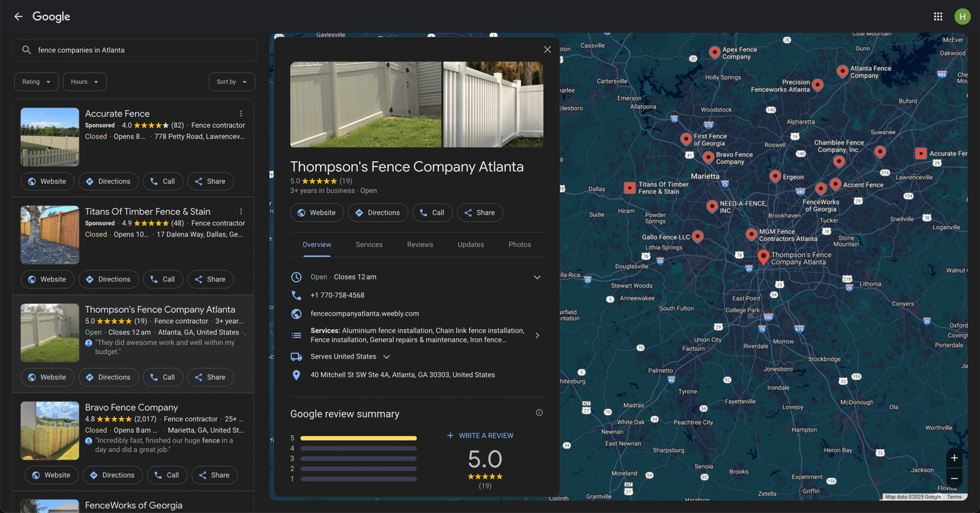The image size is (980, 513).
Task: Select the Titans Of Timber sponsored marker
Action: (x=630, y=188)
